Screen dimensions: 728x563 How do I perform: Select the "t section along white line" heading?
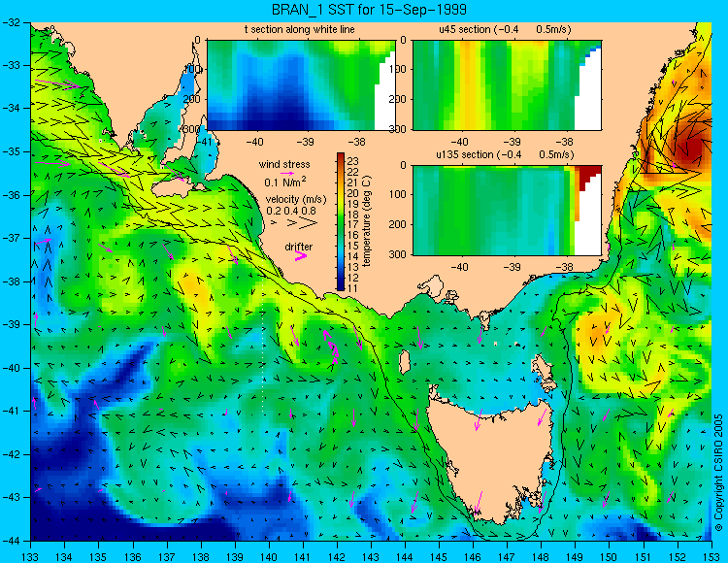coord(300,30)
